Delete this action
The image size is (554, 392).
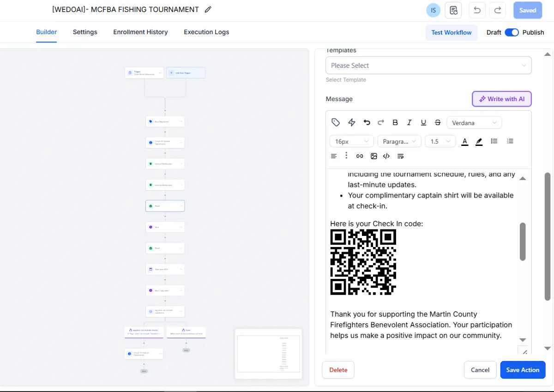tap(338, 370)
